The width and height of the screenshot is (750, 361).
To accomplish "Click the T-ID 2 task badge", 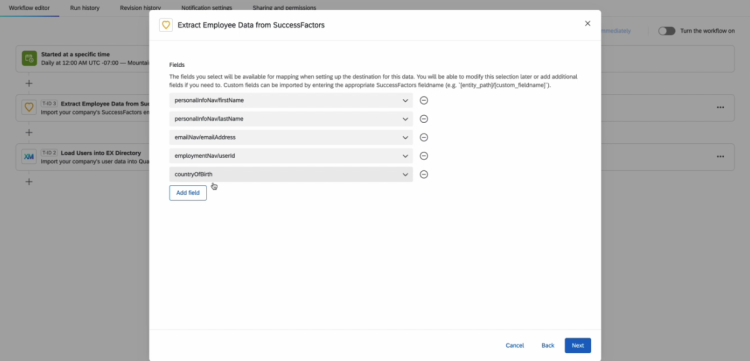I will (49, 153).
